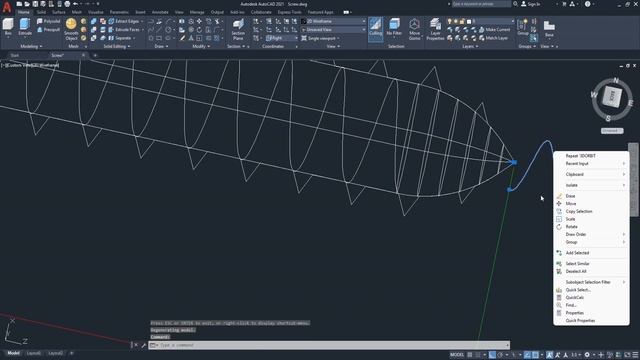Switch to the Visualize ribbon tab
640x360 pixels.
click(x=96, y=12)
